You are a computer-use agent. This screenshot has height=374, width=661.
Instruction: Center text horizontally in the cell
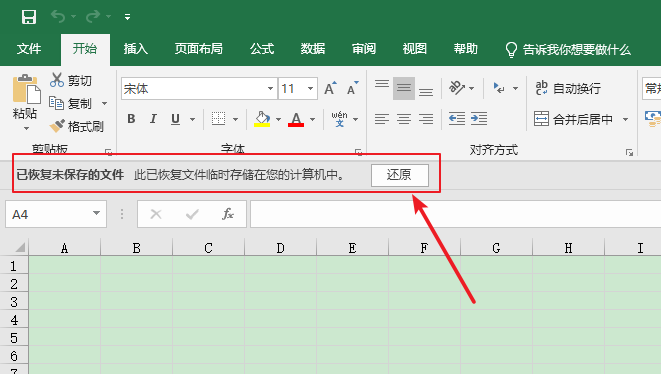pos(404,119)
